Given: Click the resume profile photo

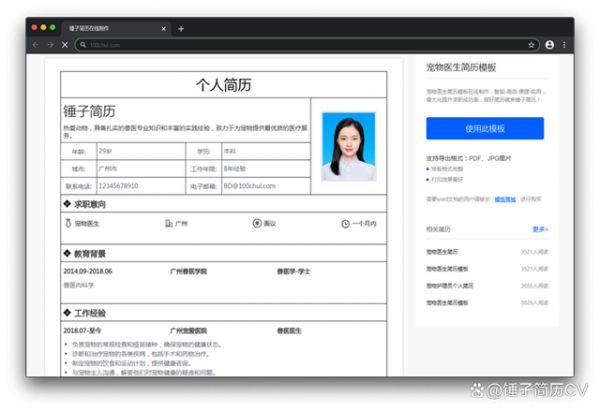Looking at the screenshot, I should (x=348, y=146).
